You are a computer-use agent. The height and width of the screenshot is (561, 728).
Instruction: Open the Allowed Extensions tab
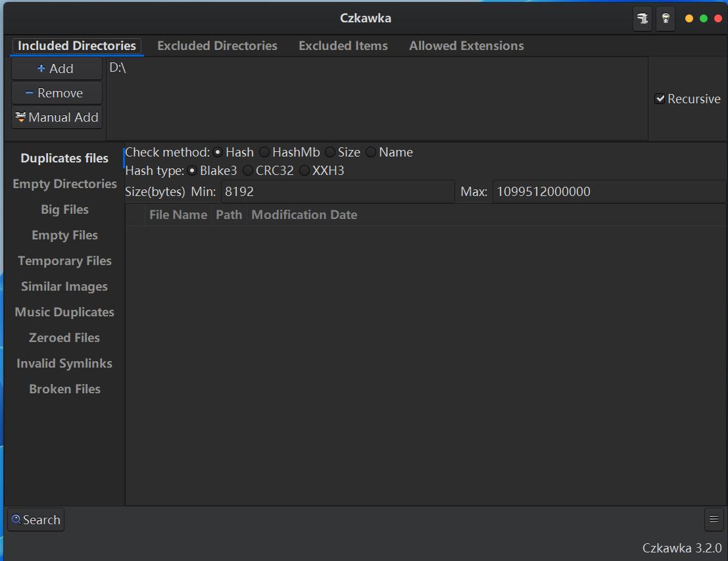(466, 46)
